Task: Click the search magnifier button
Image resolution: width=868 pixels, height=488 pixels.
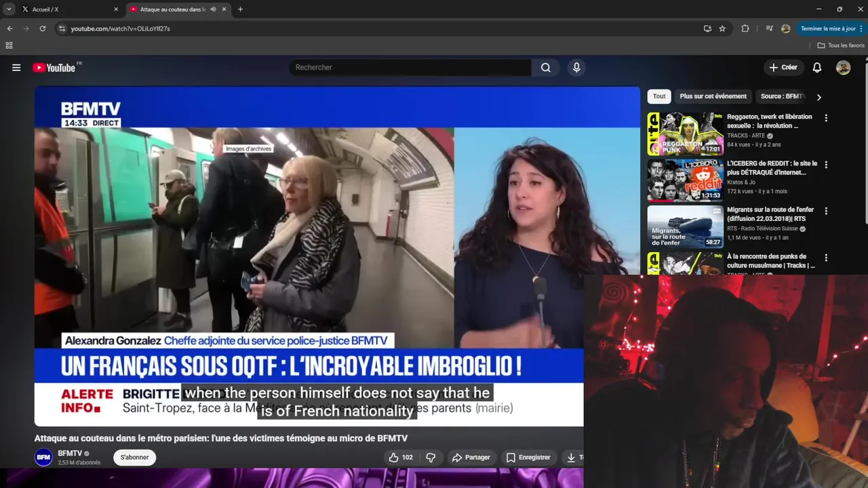Action: click(x=546, y=68)
